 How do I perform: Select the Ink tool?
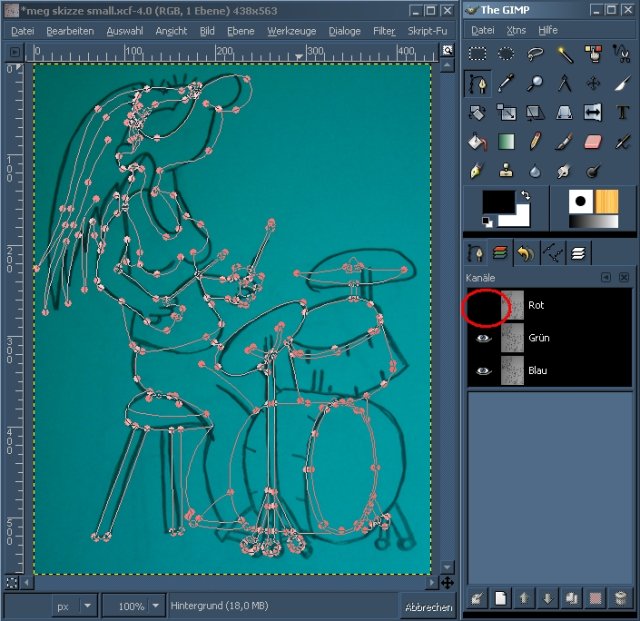click(477, 171)
